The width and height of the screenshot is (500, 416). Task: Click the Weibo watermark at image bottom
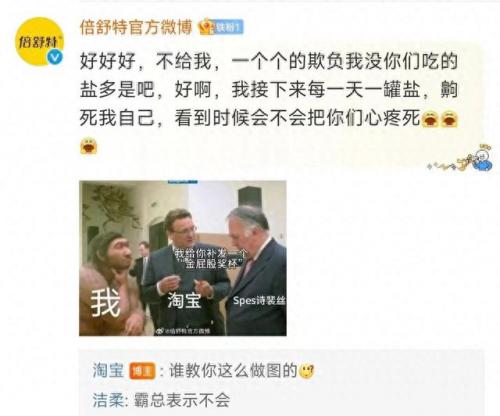click(183, 331)
